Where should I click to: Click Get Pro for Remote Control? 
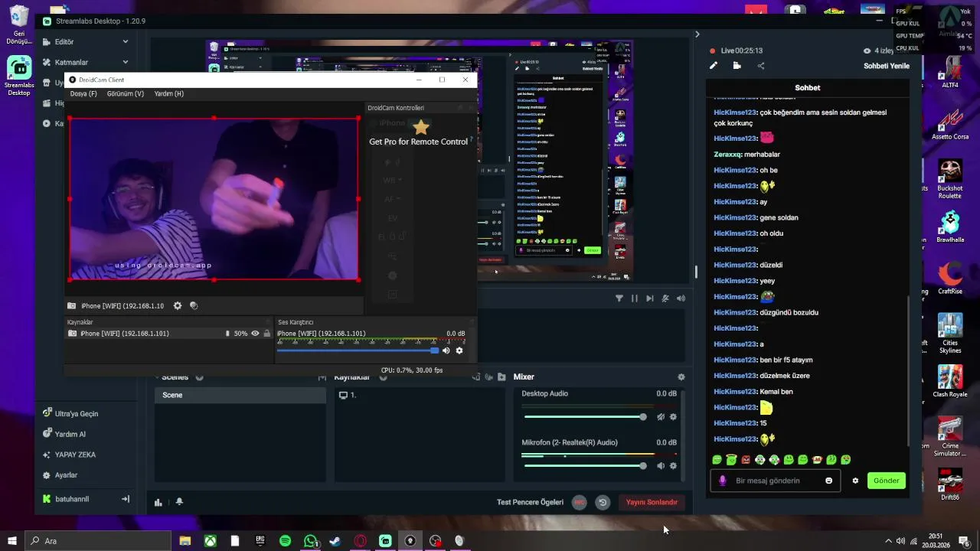(x=418, y=142)
